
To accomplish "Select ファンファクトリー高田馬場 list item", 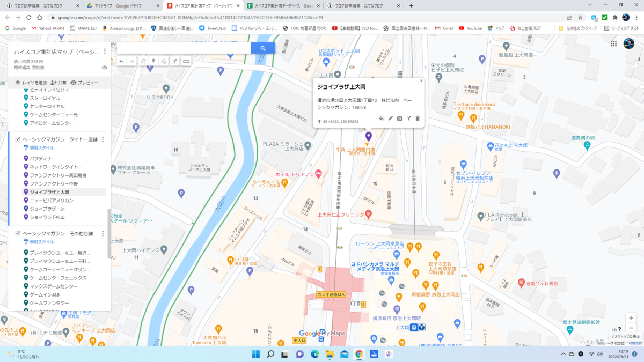I will coord(58,175).
